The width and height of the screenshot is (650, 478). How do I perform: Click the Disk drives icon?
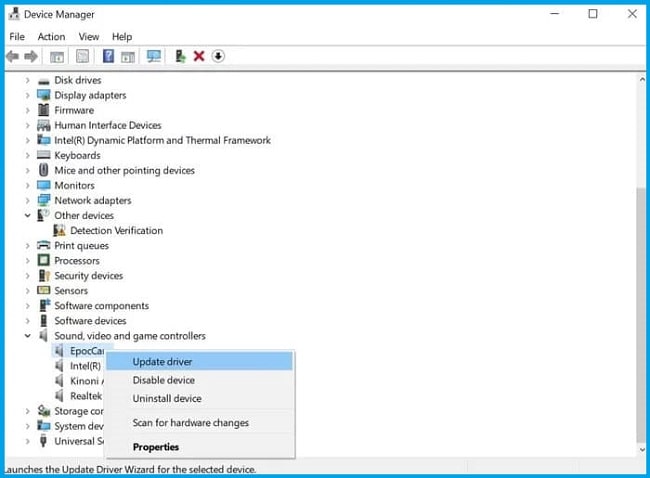pos(44,81)
